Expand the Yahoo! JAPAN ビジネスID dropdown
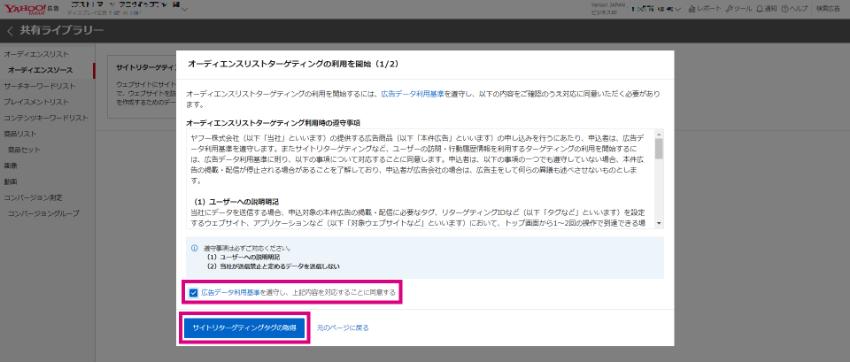 [x=678, y=9]
